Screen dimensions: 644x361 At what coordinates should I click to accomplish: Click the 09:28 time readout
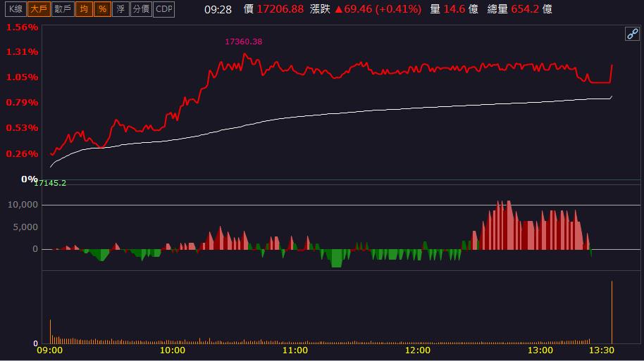[x=218, y=9]
